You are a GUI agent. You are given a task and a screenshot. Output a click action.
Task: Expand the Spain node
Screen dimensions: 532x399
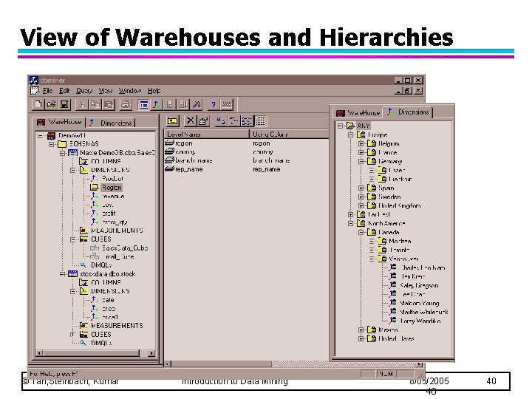pos(361,188)
